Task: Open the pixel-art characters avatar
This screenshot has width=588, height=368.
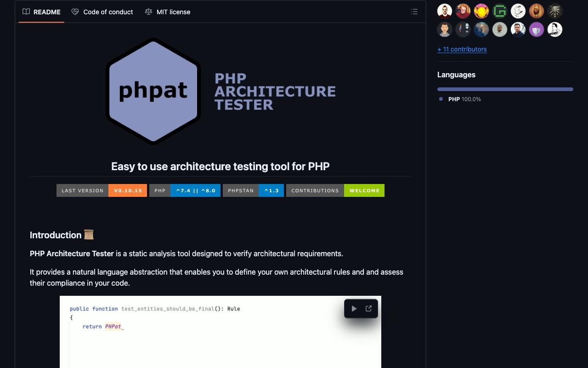Action: (463, 29)
